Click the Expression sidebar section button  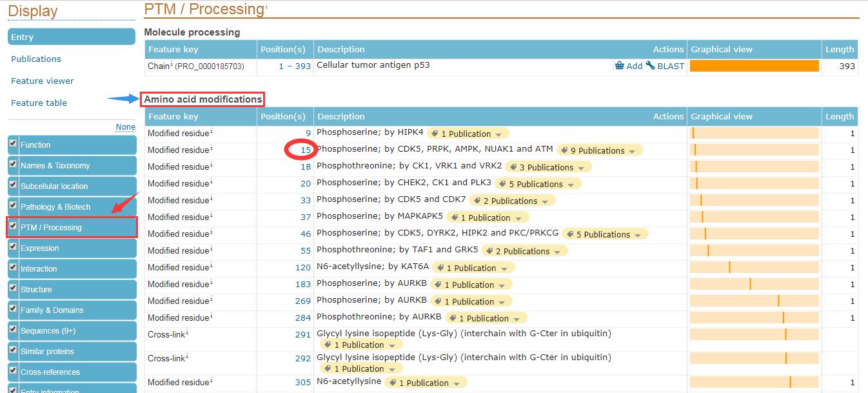[40, 248]
